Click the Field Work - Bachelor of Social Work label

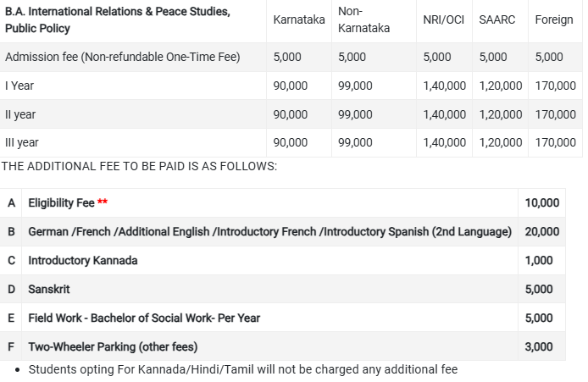[x=144, y=318]
